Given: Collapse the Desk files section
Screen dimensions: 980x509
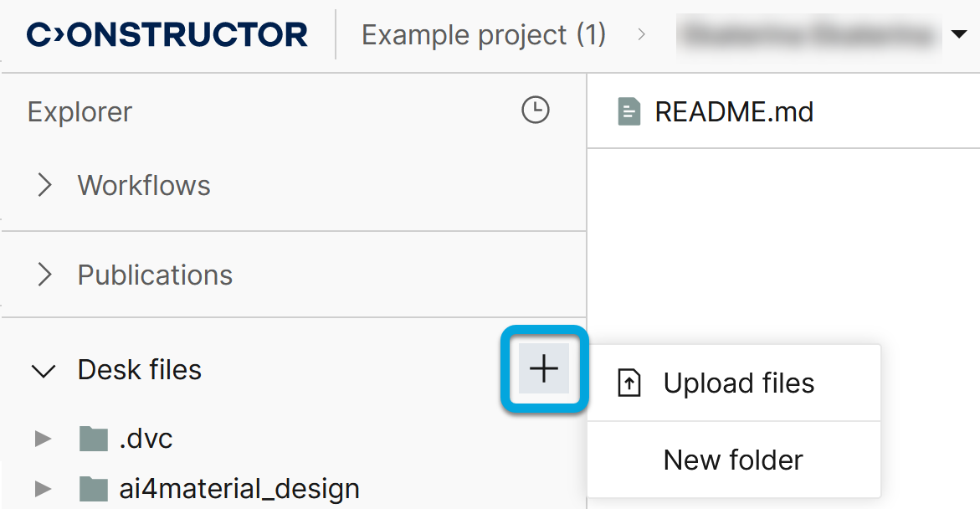Looking at the screenshot, I should (x=44, y=370).
